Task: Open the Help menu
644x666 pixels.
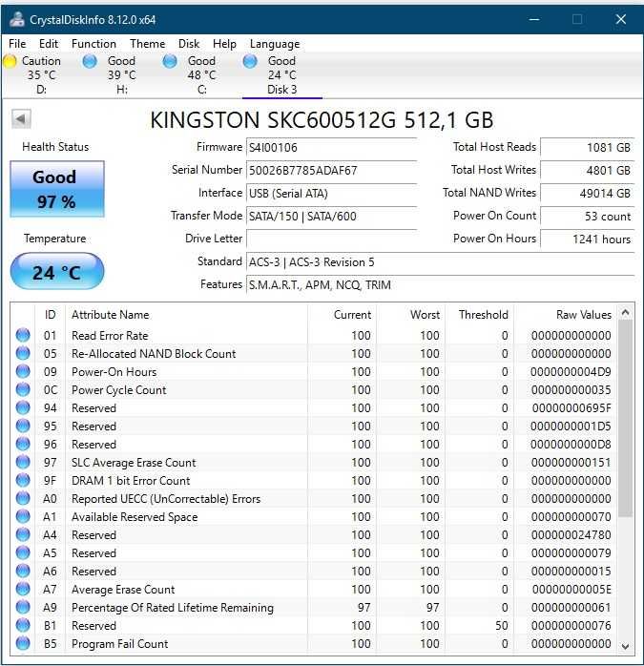Action: coord(224,44)
